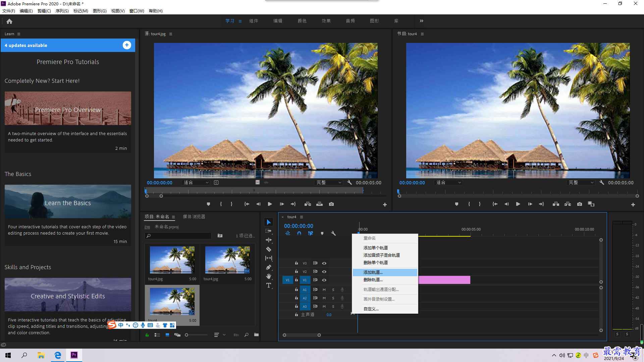
Task: Select the Selection arrow tool
Action: (269, 222)
